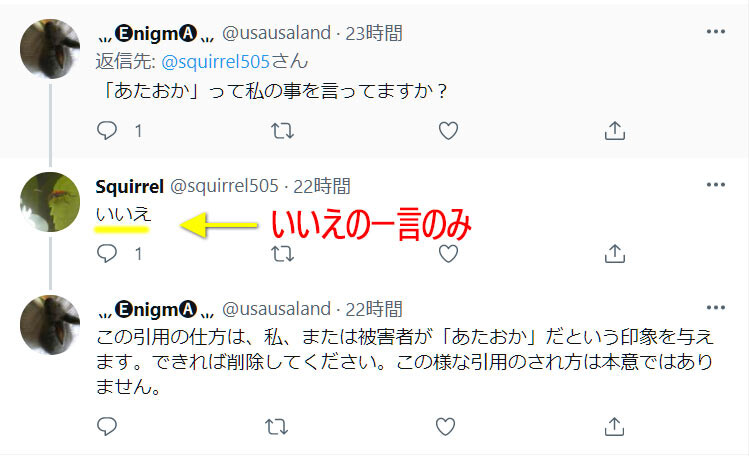Reply to the last EnigmA tweet

[107, 426]
